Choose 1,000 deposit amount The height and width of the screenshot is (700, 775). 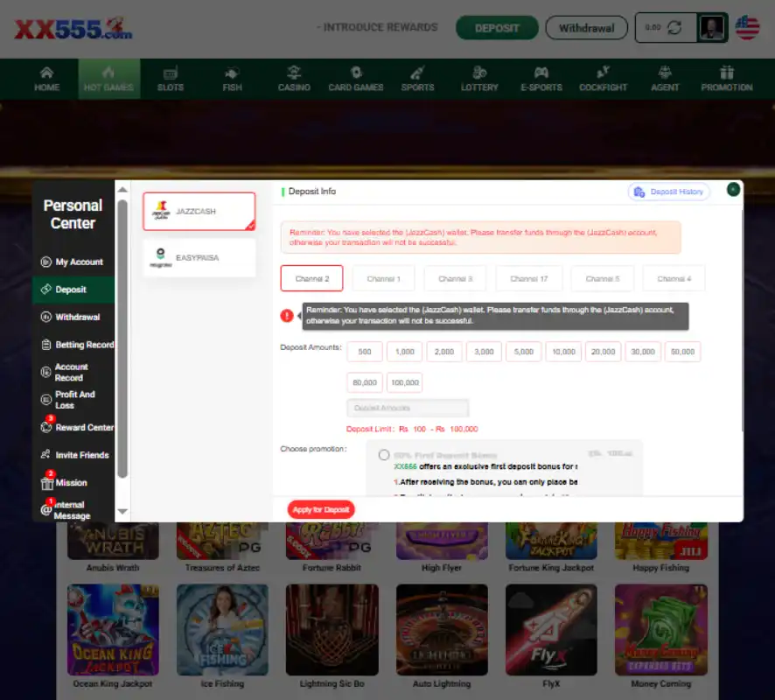[x=404, y=352]
